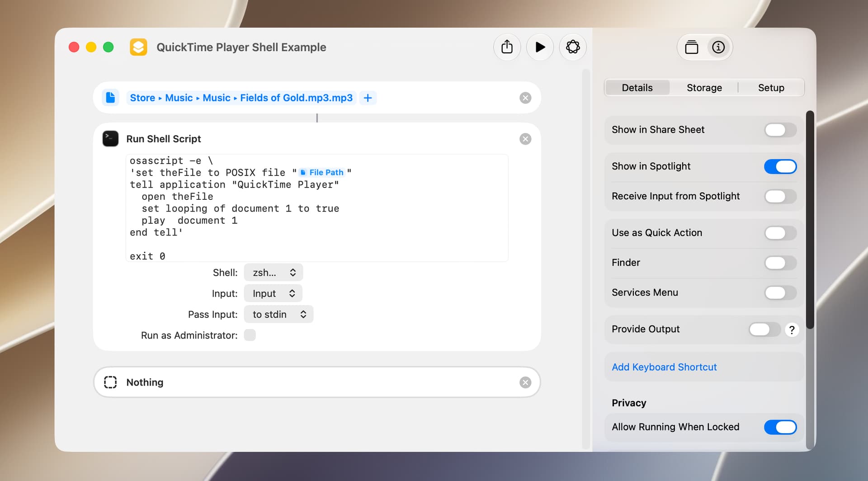This screenshot has height=481, width=868.
Task: Click the Share shortcut toolbar icon
Action: [x=507, y=47]
